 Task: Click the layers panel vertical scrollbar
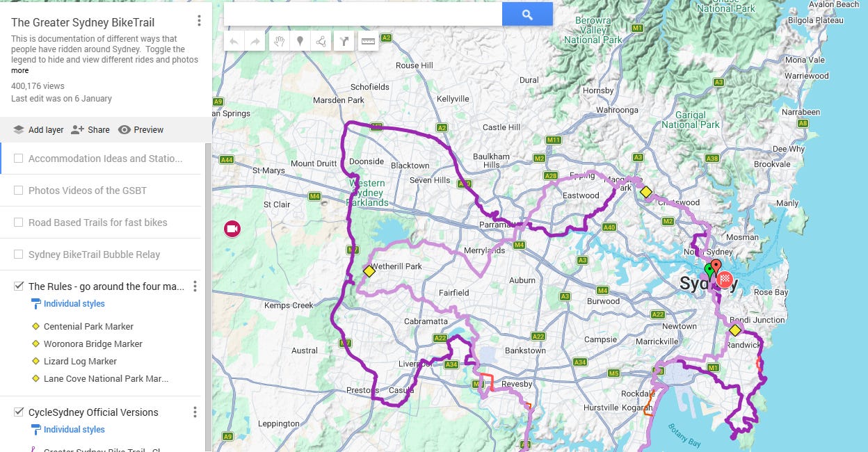[208, 298]
